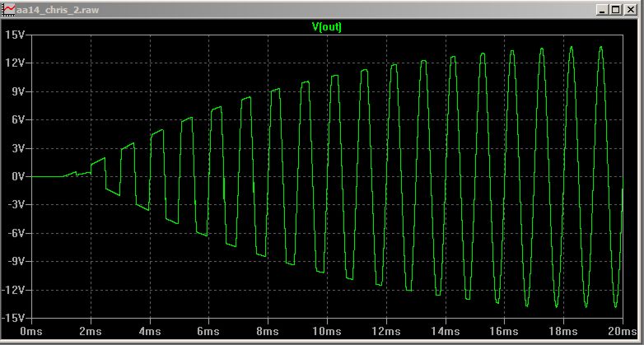The width and height of the screenshot is (644, 345).
Task: Click the 10ms time axis label
Action: click(x=327, y=331)
